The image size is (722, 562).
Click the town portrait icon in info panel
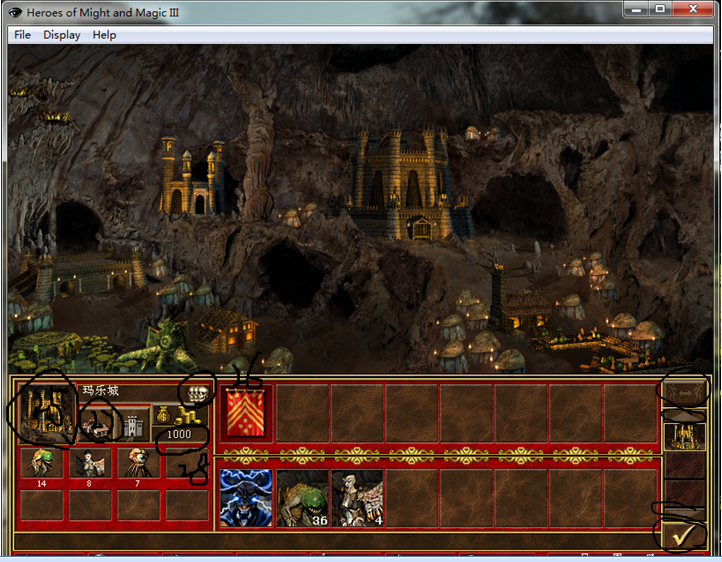click(x=46, y=414)
